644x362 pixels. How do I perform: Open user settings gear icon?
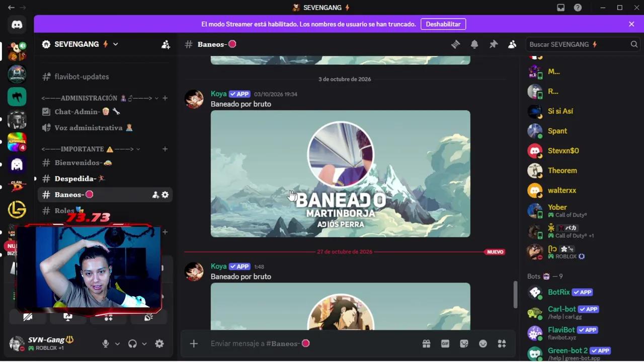[159, 344]
